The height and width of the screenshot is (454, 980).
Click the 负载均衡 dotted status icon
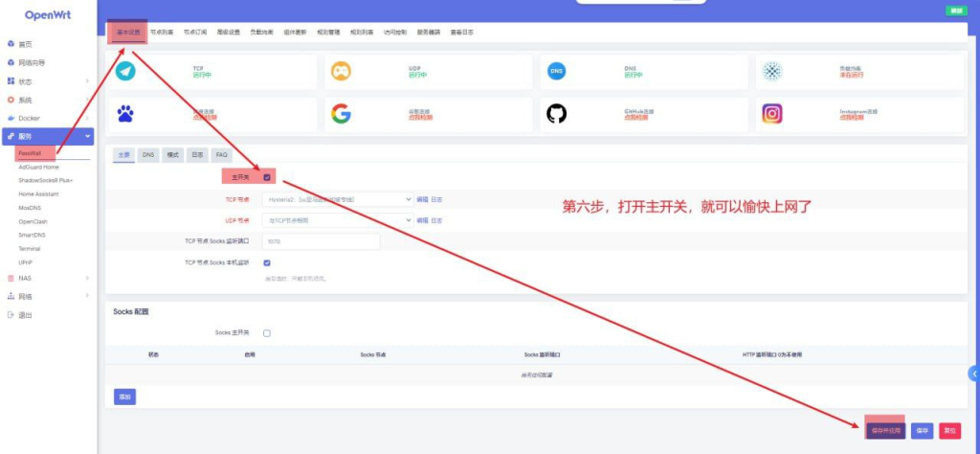point(772,71)
